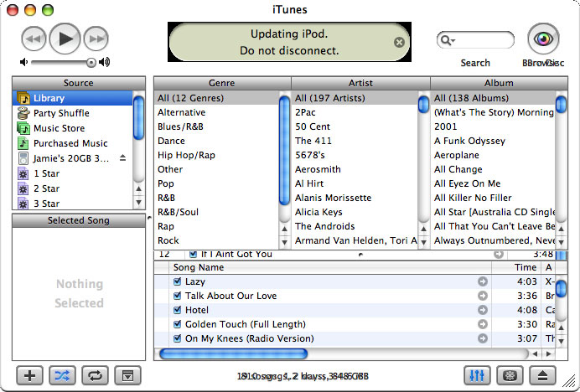This screenshot has width=580, height=392.
Task: Click Source list scroll down arrow
Action: 138,203
